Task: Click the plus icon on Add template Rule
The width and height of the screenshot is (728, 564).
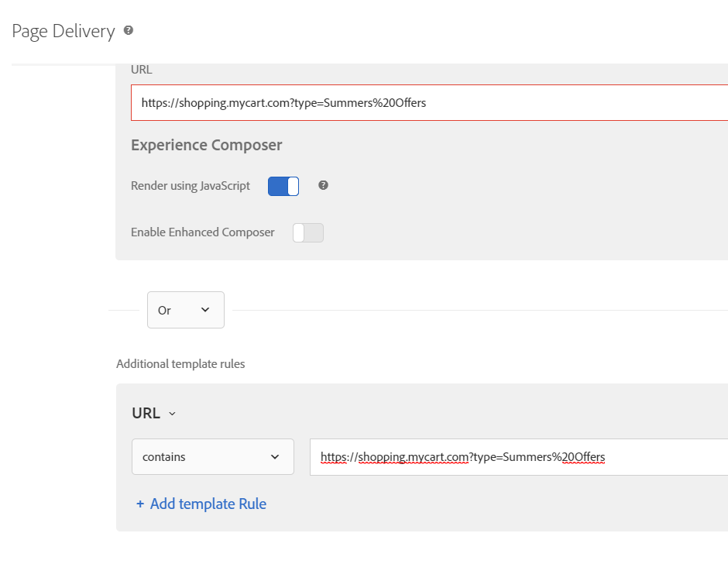Action: tap(140, 504)
